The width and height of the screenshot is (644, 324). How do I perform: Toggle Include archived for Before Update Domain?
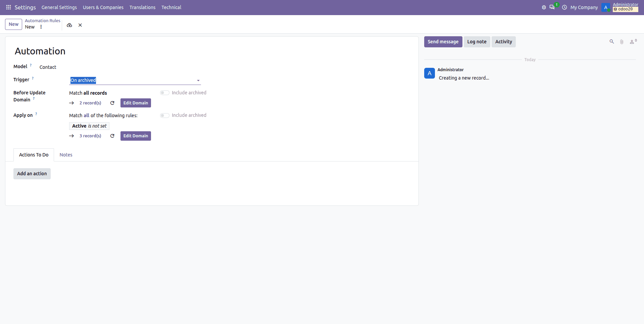(x=164, y=93)
